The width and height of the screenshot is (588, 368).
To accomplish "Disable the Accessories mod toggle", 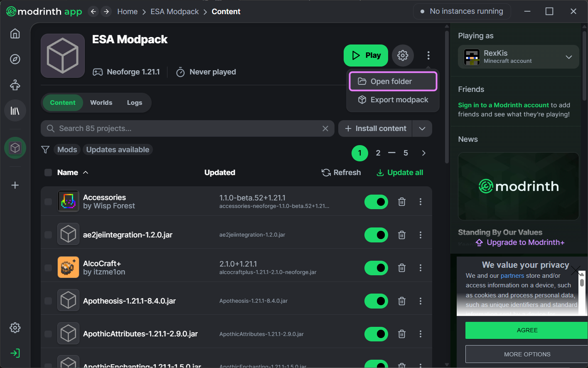I will pyautogui.click(x=376, y=202).
